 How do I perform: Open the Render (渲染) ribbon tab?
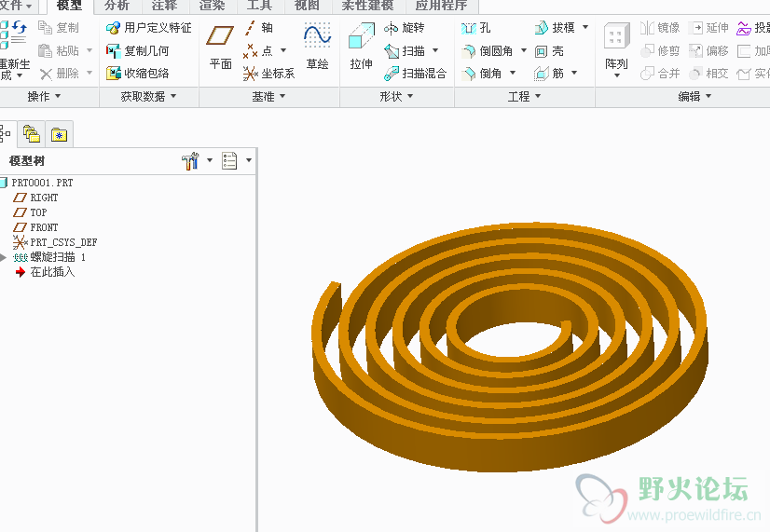point(212,6)
